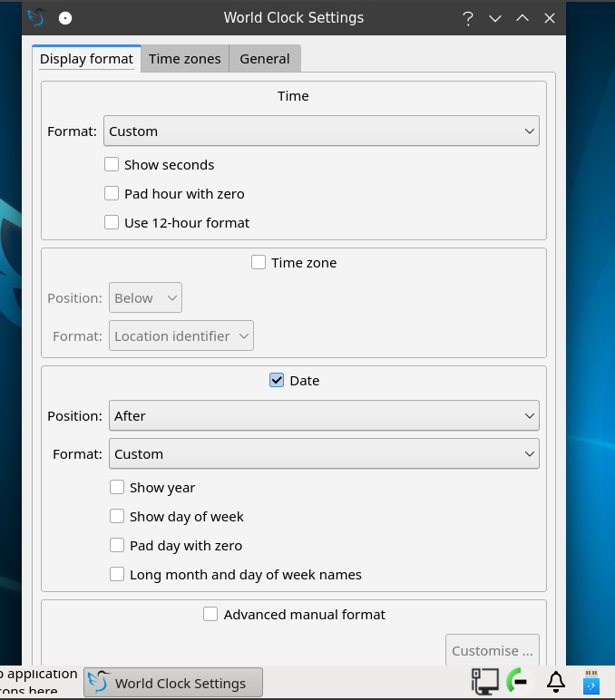Minimize the World Clock Settings window
This screenshot has width=615, height=700.
tap(495, 18)
